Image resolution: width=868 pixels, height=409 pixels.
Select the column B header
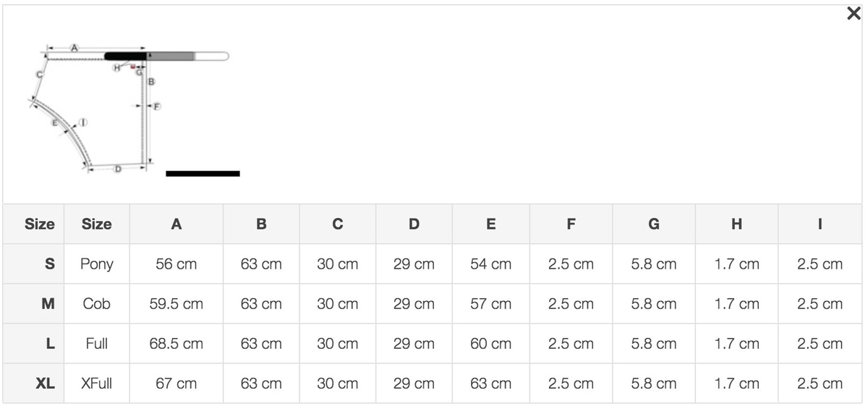pos(261,224)
